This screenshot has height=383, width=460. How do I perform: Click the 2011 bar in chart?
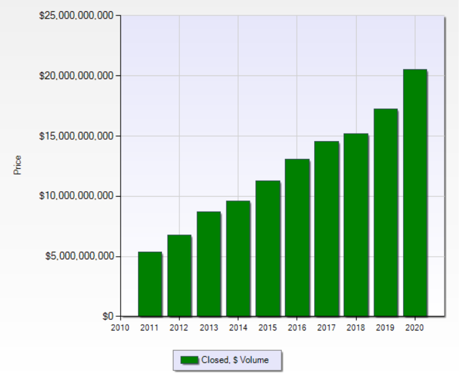(x=150, y=284)
